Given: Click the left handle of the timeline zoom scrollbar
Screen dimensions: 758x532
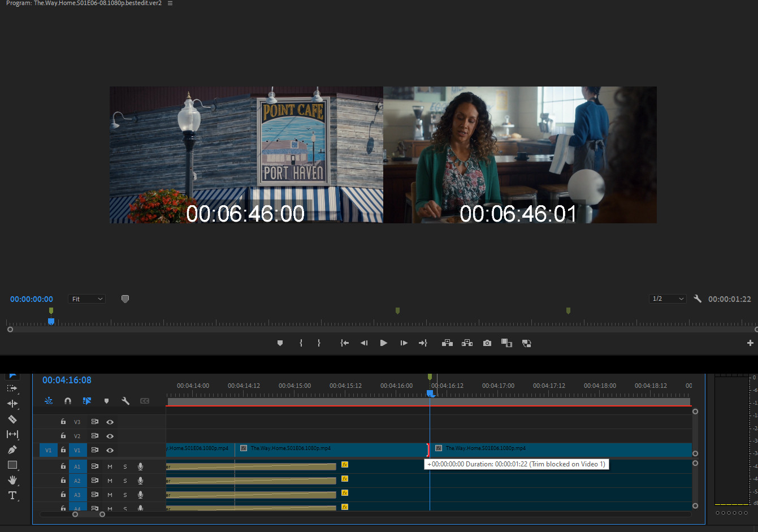Looking at the screenshot, I should [75, 514].
